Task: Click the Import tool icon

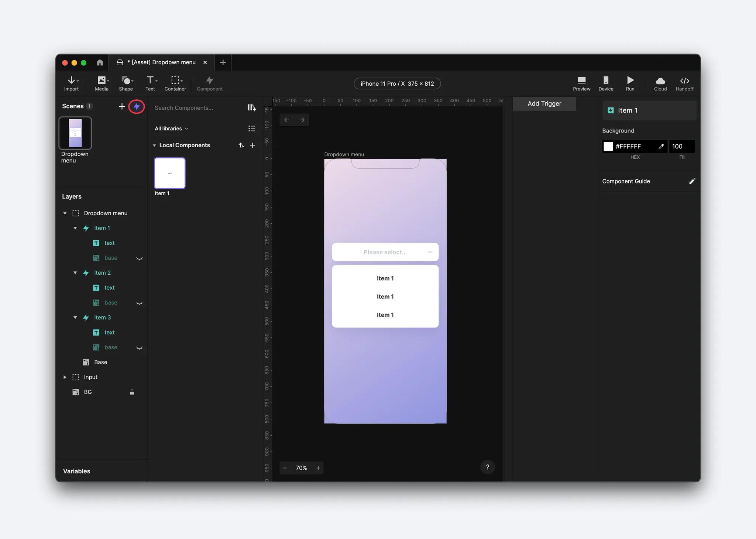Action: point(71,83)
